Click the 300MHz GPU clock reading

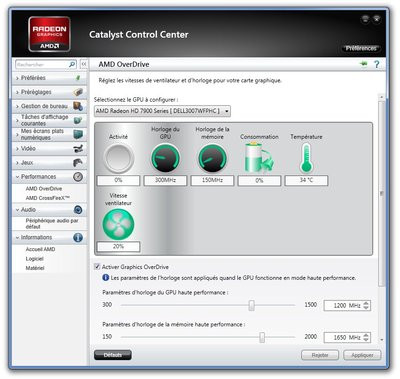pos(165,180)
